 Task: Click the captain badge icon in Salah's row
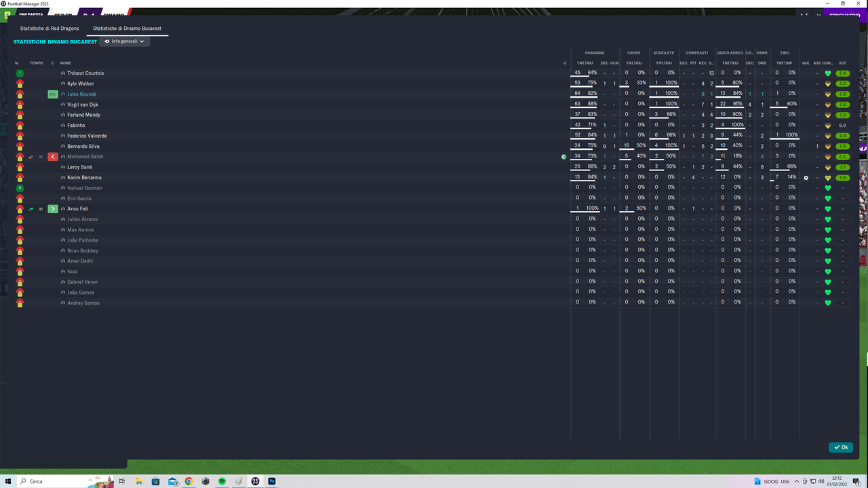point(564,157)
